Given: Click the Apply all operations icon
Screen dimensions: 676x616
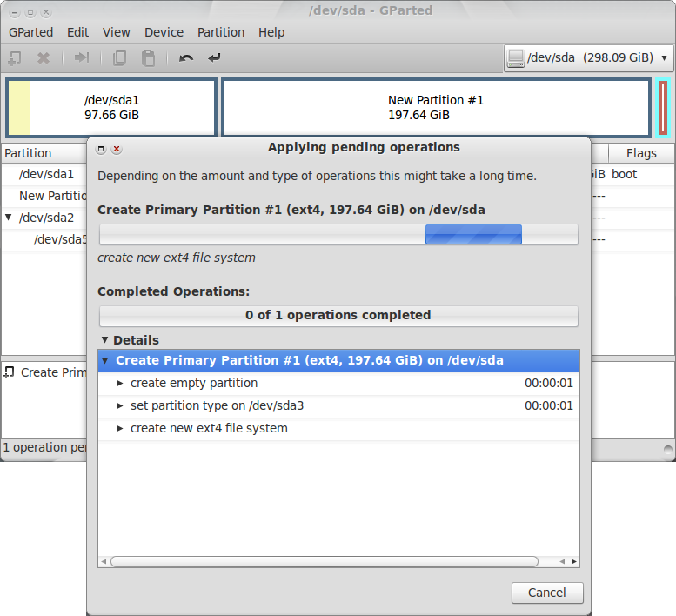Looking at the screenshot, I should pyautogui.click(x=214, y=57).
